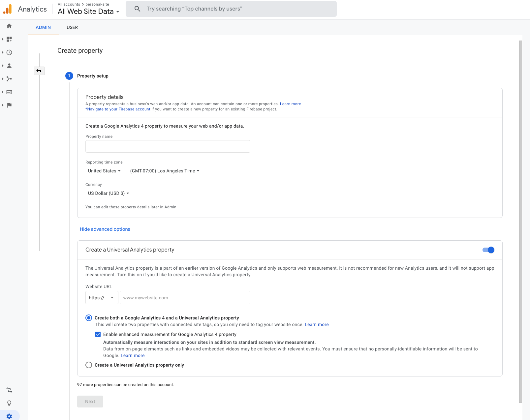Open the https:// protocol dropdown
This screenshot has width=530, height=420.
[102, 298]
